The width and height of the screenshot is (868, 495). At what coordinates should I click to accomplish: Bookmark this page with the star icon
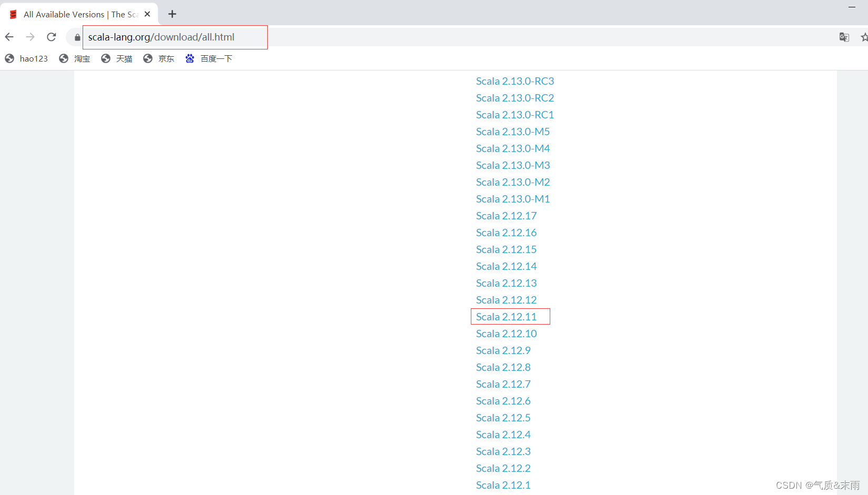tap(864, 37)
